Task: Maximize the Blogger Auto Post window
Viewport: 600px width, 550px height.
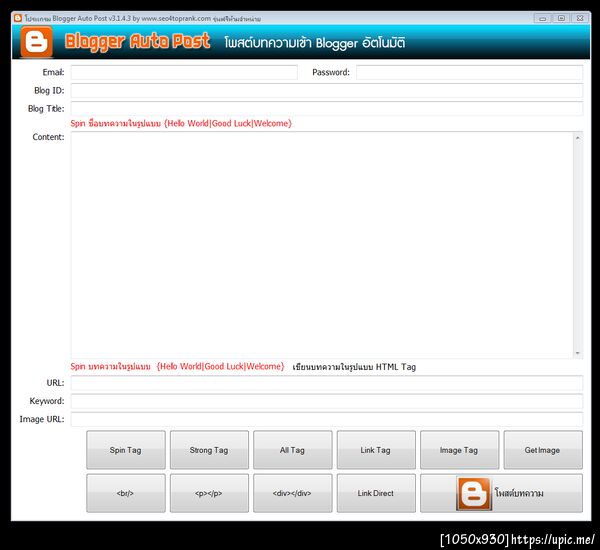Action: (561, 18)
